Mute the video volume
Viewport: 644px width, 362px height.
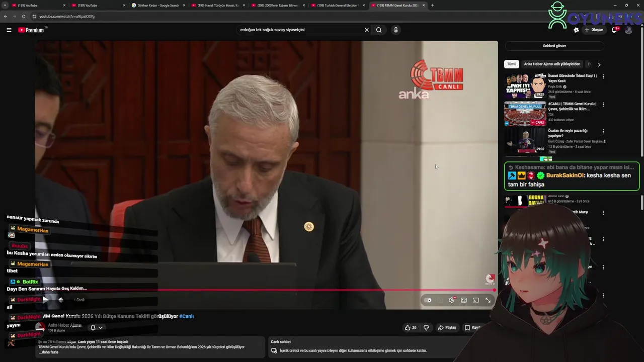pos(60,300)
